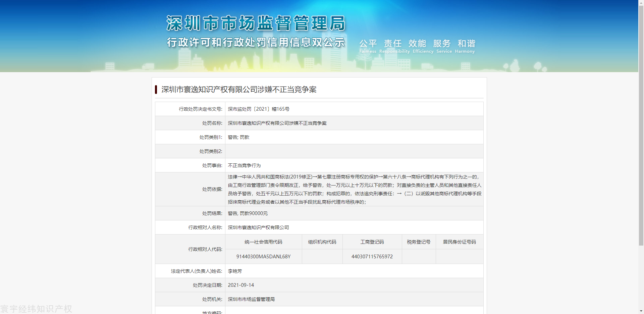
Task: Click 行政相对人名称 value 深圳市寰逸知识产权有限公司
Action: pyautogui.click(x=258, y=227)
